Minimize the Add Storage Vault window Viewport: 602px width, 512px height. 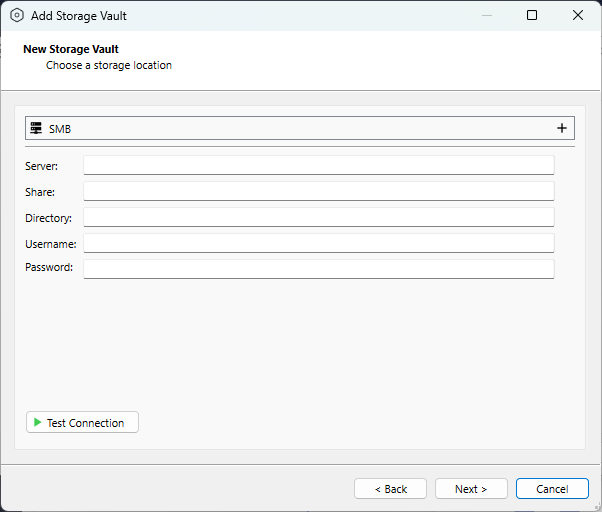tap(486, 16)
